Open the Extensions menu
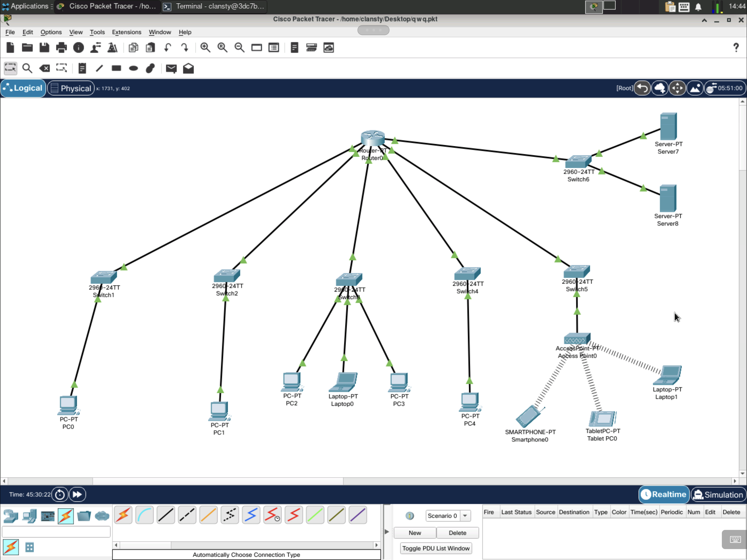747x560 pixels. click(x=126, y=32)
